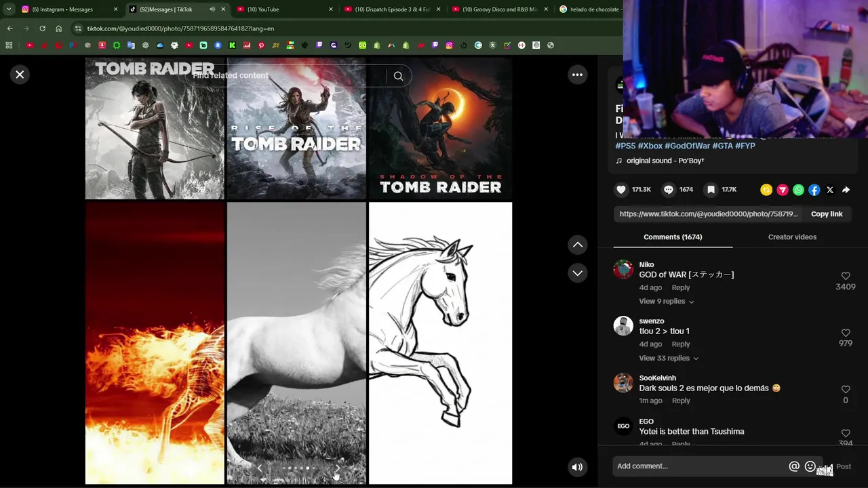Show next photo with right carousel arrow
The height and width of the screenshot is (488, 868).
point(338,468)
